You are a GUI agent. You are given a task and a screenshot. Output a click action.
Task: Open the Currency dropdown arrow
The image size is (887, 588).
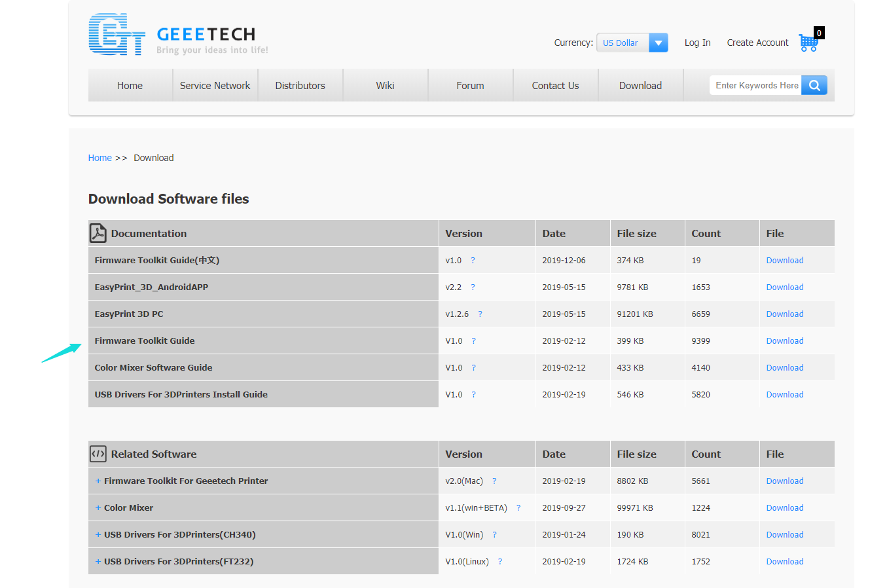point(659,43)
